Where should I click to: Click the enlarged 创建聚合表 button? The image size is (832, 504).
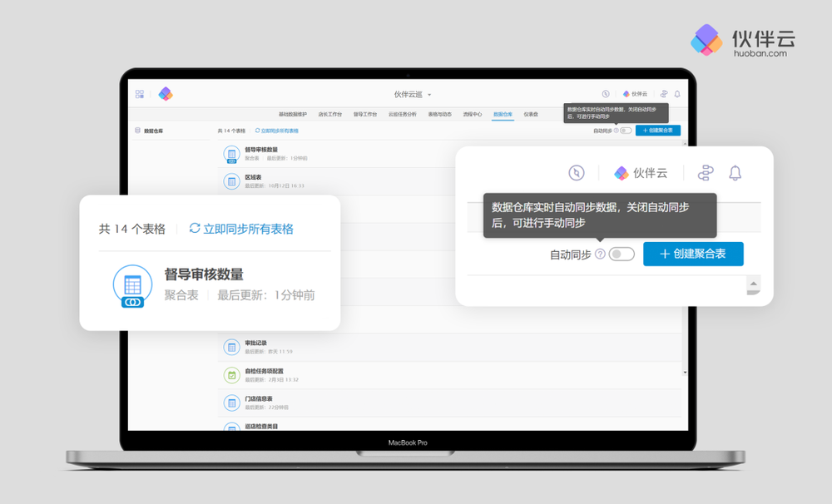pyautogui.click(x=693, y=254)
